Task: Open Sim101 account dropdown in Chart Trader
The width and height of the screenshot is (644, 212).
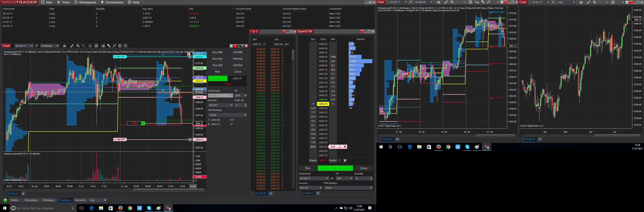Action: point(220,105)
